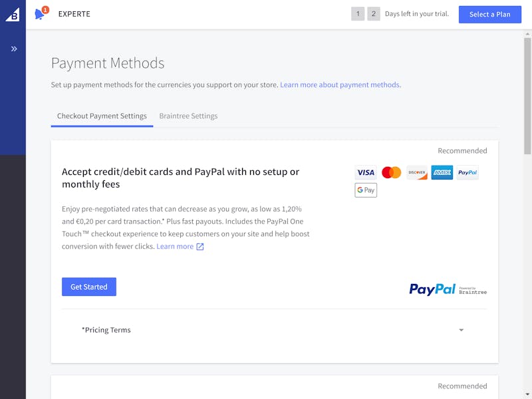Screen dimensions: 532x399
Task: Click the BigCommerce logo icon
Action: coord(13,15)
